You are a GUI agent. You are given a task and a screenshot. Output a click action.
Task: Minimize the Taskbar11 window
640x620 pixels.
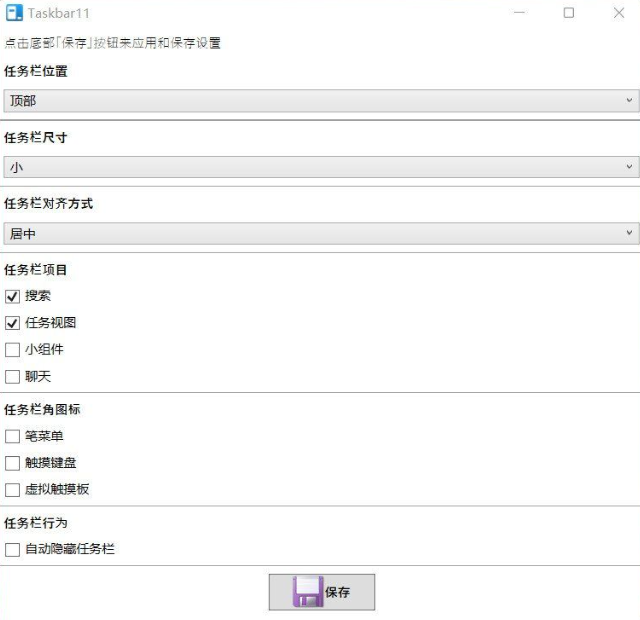tap(519, 13)
